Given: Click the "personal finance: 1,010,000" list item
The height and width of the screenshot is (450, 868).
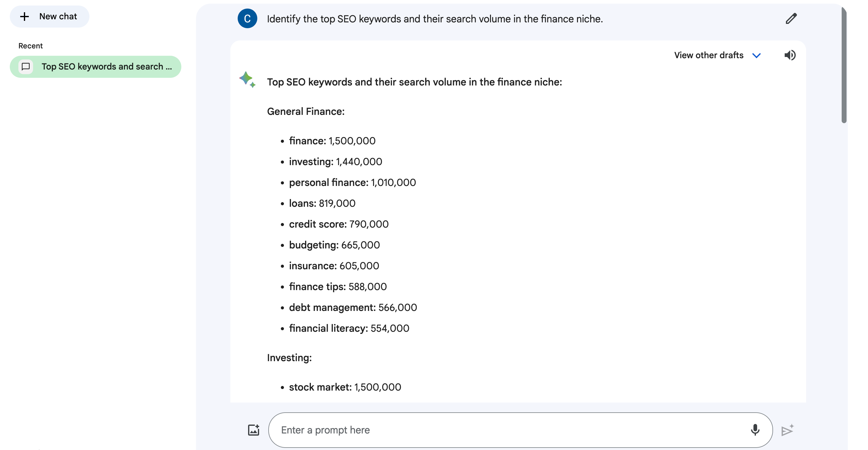Looking at the screenshot, I should pyautogui.click(x=352, y=183).
